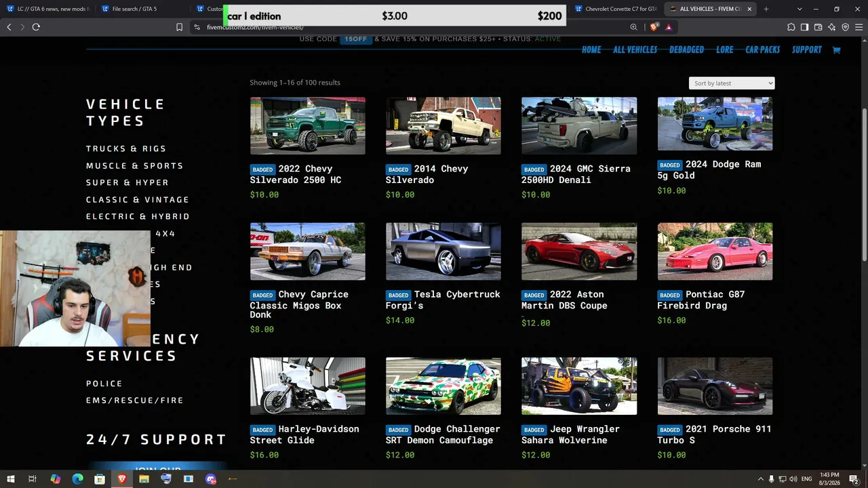Switch input language via ENG indicator
Viewport: 868px width, 488px height.
coord(807,479)
